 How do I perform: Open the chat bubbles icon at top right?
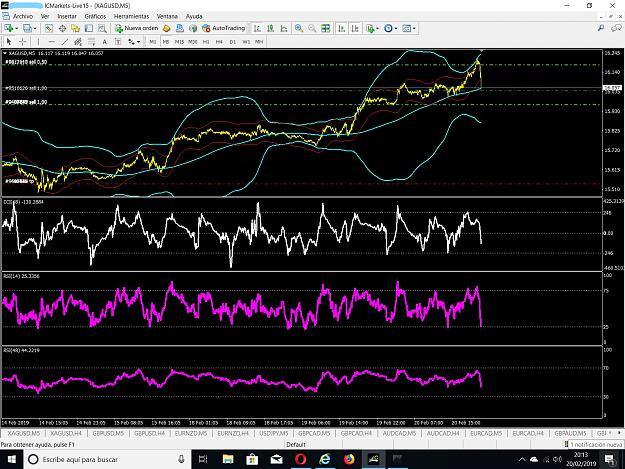pyautogui.click(x=616, y=28)
